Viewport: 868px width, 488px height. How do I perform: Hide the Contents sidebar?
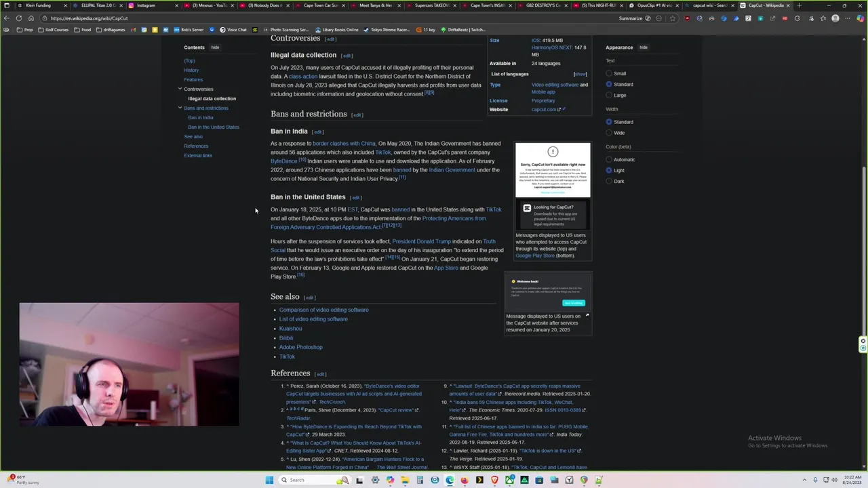tap(215, 47)
